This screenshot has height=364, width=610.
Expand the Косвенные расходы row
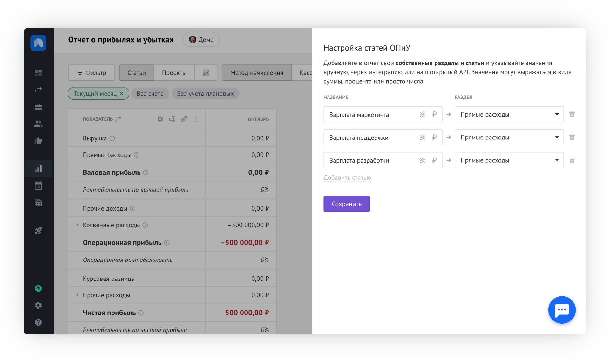[x=77, y=225]
